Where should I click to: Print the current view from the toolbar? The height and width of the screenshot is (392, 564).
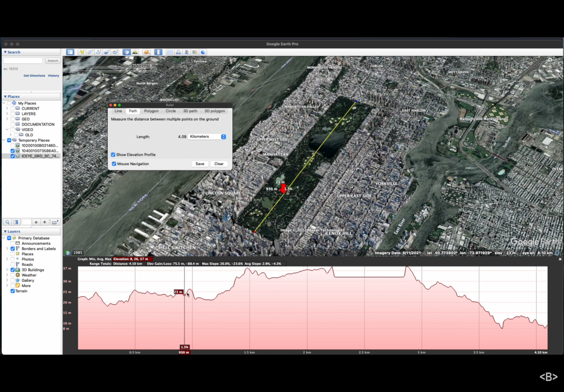pos(178,52)
